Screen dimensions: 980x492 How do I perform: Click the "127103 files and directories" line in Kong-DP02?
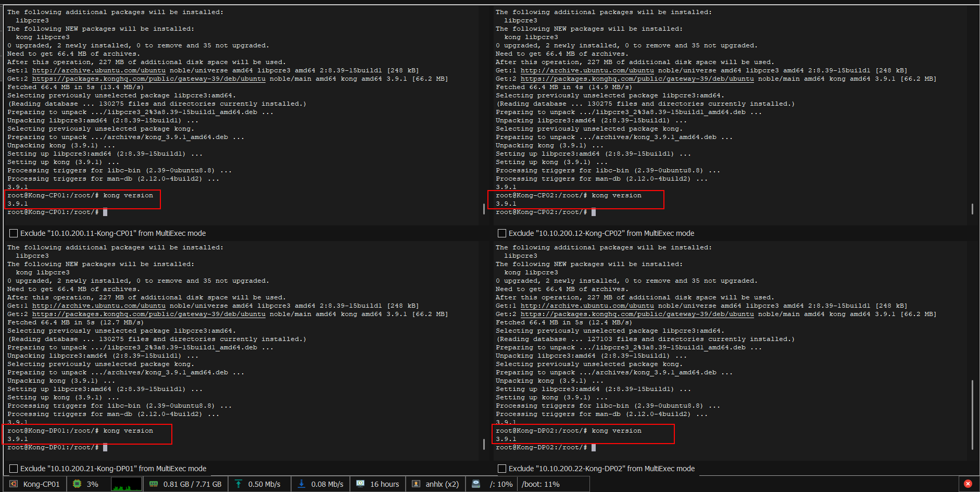645,339
